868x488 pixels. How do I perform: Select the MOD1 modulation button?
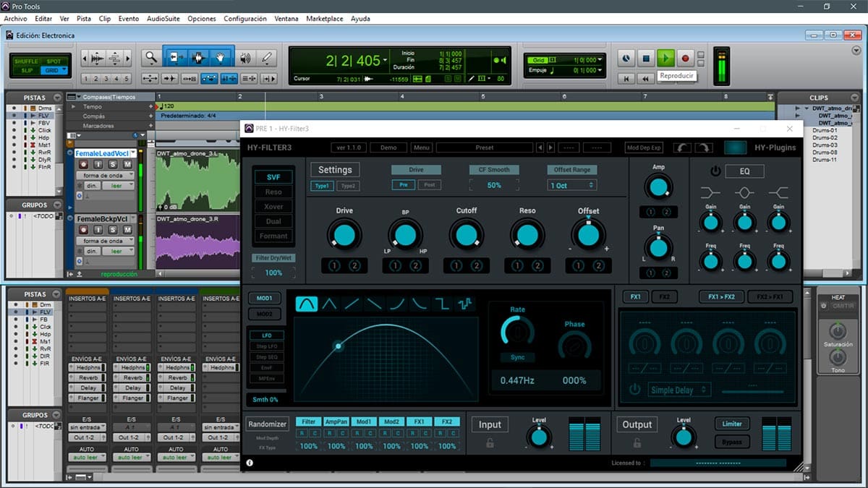pyautogui.click(x=265, y=298)
